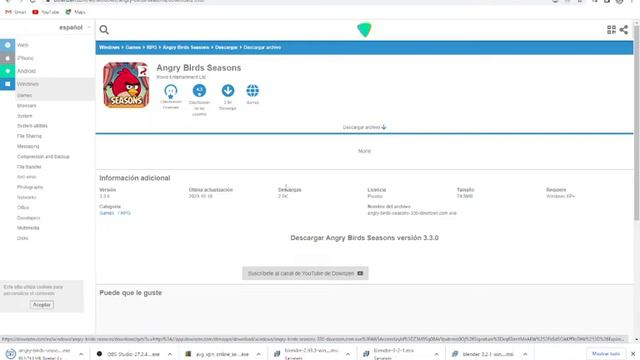Expand options for OBS Studio download
The width and height of the screenshot is (640, 360).
tap(170, 354)
